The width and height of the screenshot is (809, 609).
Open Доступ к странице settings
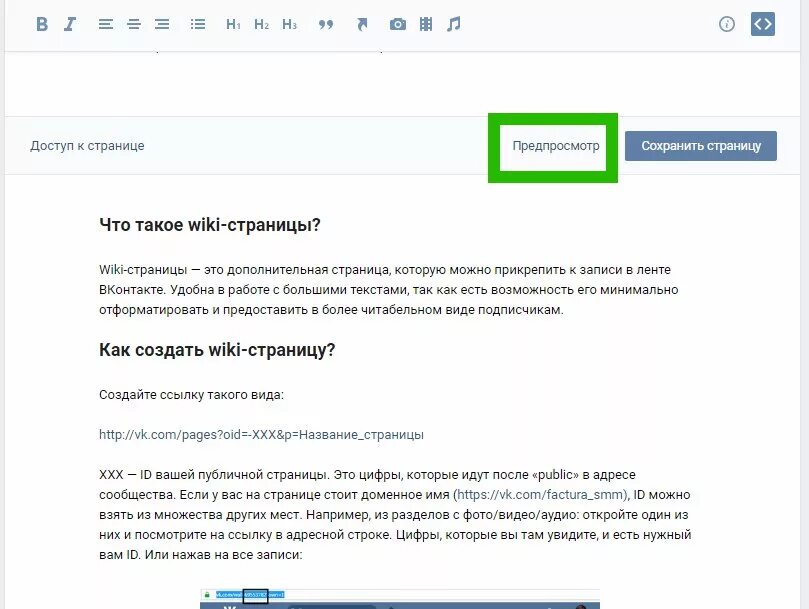click(x=87, y=146)
